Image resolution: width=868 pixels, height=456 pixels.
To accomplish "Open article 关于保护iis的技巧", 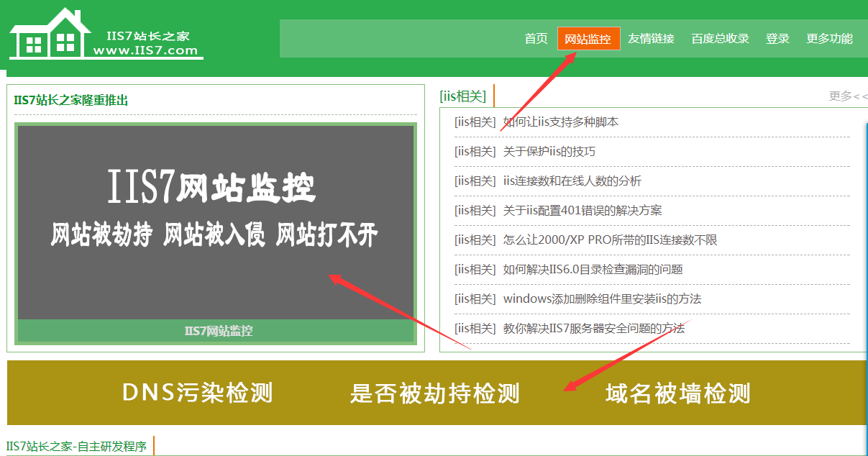I will tap(549, 152).
